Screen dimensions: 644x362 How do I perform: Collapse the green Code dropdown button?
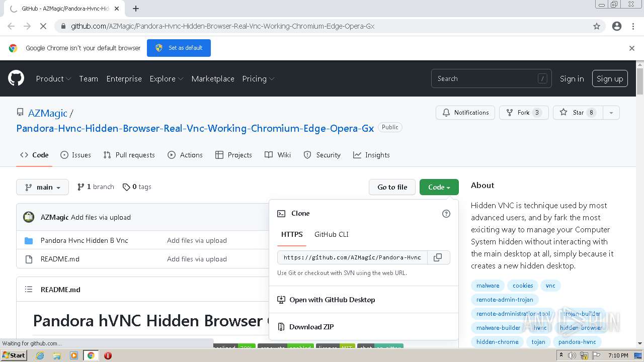point(439,187)
